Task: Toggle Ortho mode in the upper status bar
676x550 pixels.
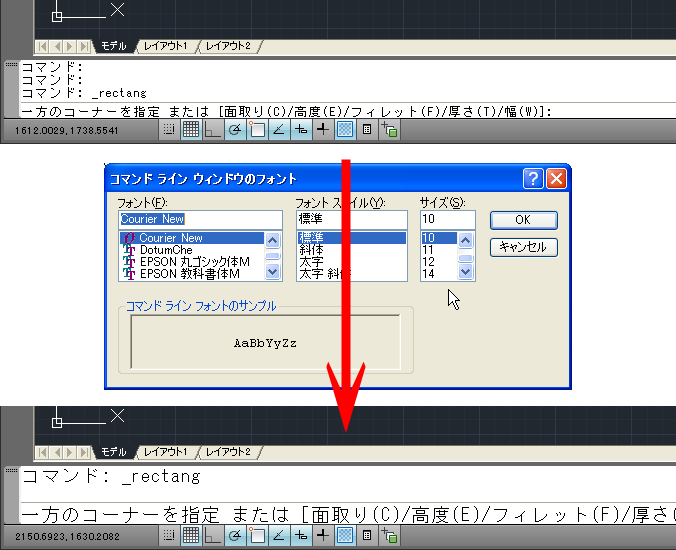Action: [x=212, y=130]
